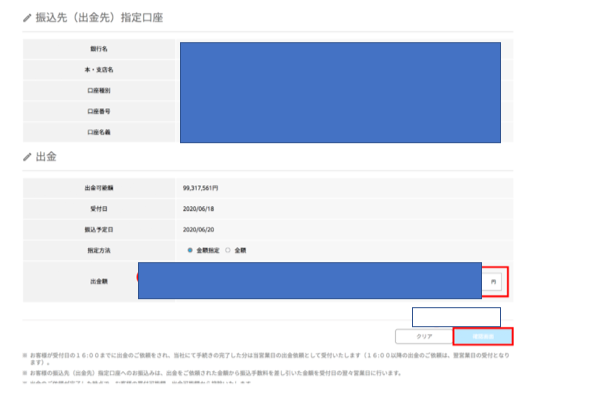The height and width of the screenshot is (398, 611).
Task: Click the 振込先（出金先）指定口座 section heading
Action: coord(99,18)
